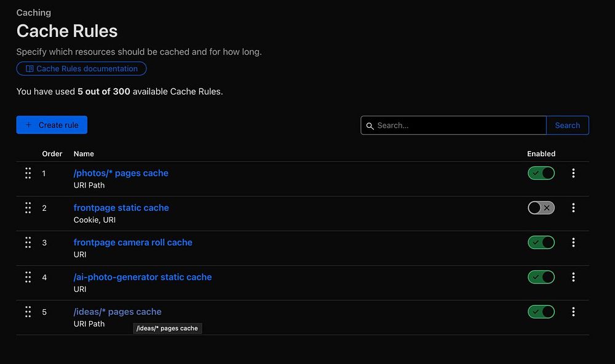Image resolution: width=615 pixels, height=364 pixels.
Task: Click drag handle for /photos/* pages cache
Action: (28, 173)
